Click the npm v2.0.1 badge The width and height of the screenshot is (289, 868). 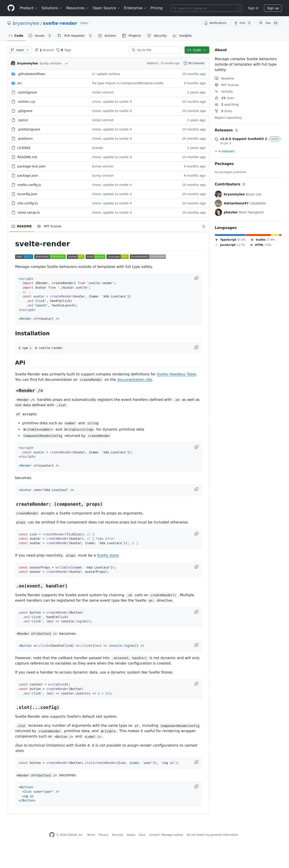tap(24, 257)
